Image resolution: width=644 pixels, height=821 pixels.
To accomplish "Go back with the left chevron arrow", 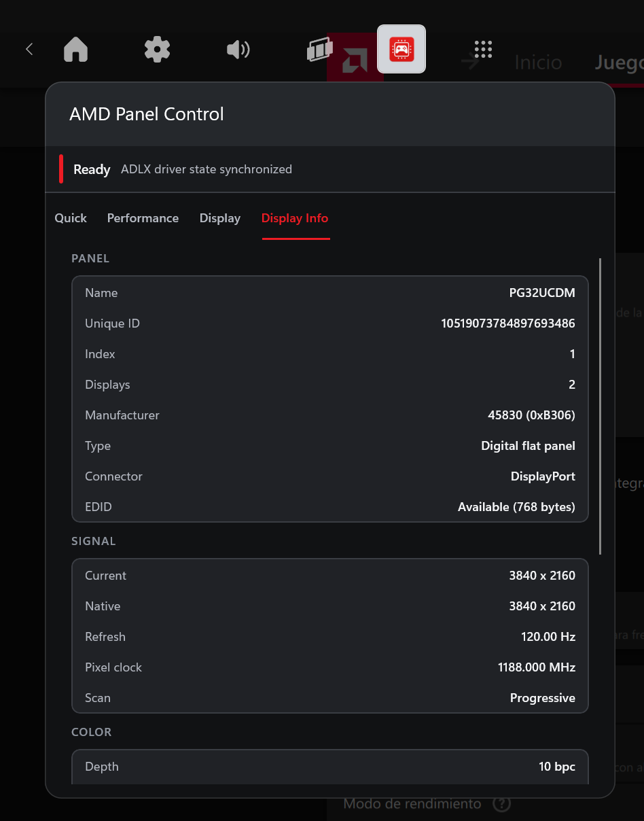I will (x=29, y=49).
